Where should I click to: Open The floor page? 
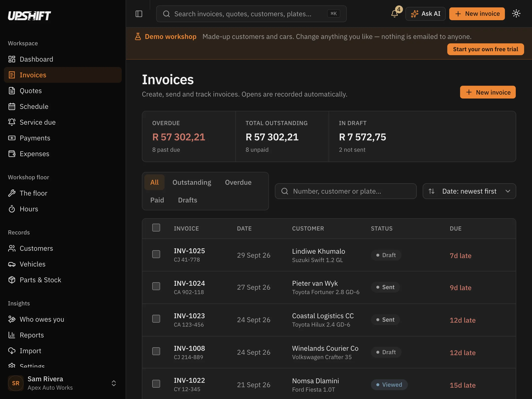pos(63,193)
